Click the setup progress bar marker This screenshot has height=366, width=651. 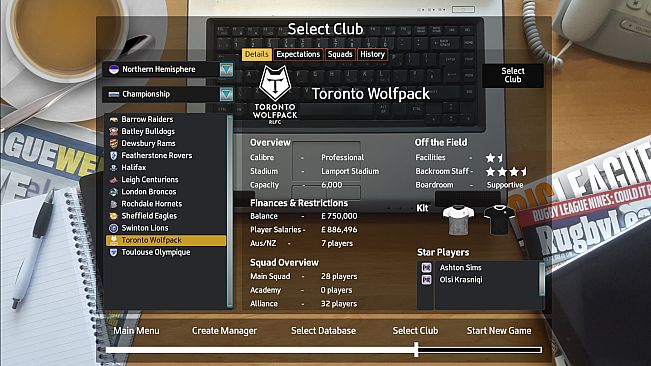click(x=416, y=350)
